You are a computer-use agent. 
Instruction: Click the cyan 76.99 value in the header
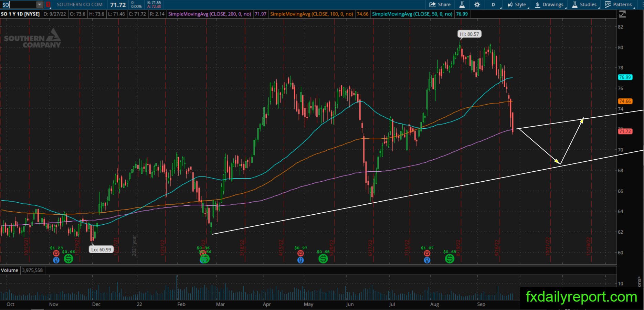(x=462, y=14)
